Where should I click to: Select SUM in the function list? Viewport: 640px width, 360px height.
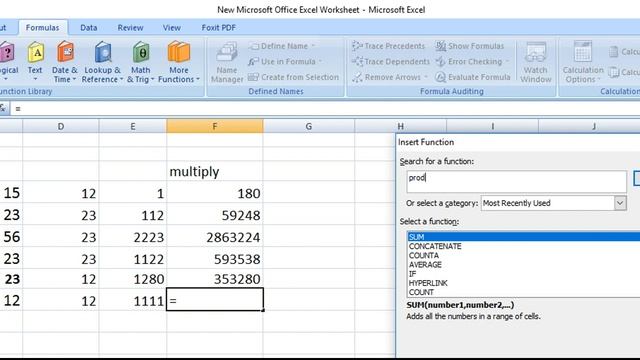coord(524,237)
